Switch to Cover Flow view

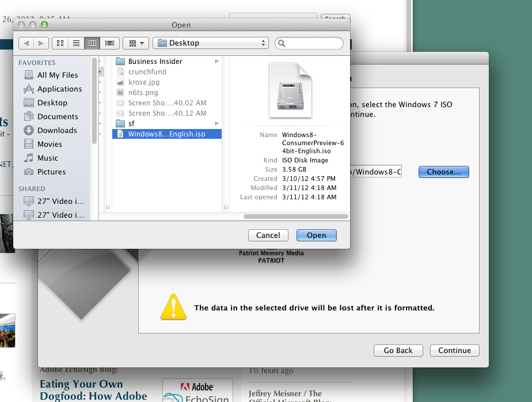109,43
